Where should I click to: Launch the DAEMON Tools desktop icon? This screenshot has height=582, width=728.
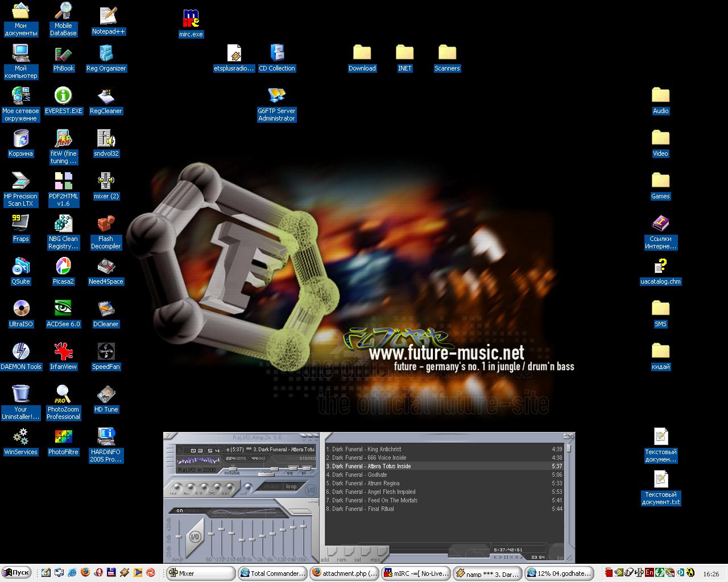21,351
